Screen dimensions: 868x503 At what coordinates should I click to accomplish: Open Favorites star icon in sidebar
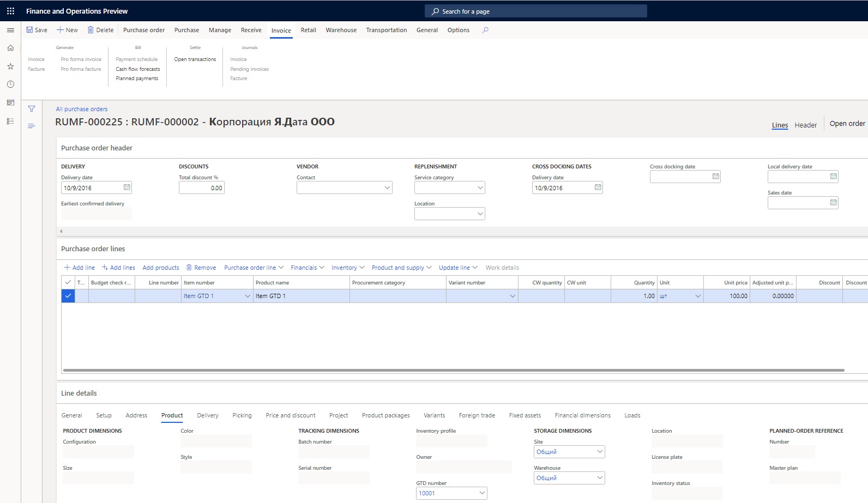[10, 66]
